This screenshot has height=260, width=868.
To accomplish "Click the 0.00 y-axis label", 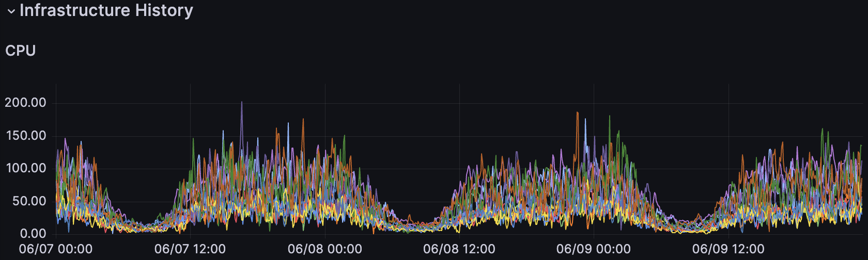I will coord(33,234).
